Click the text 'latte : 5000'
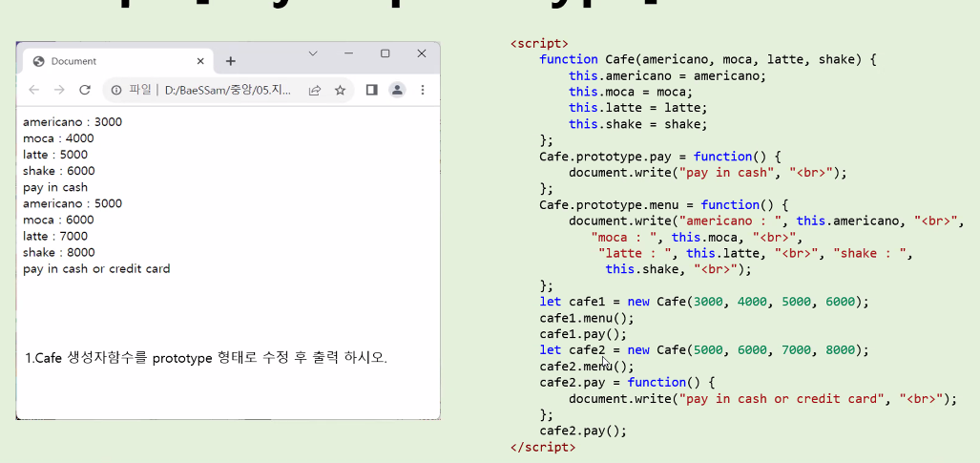The image size is (980, 463). (55, 155)
